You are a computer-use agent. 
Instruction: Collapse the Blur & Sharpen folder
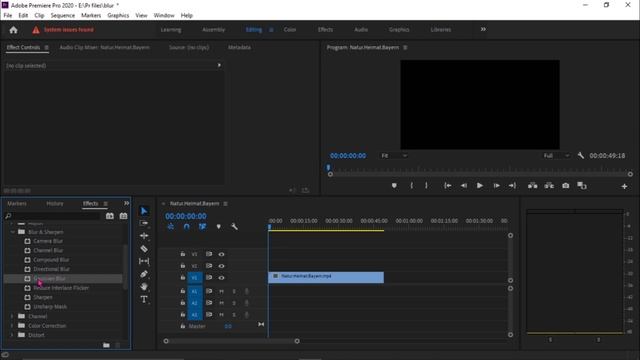tap(13, 232)
